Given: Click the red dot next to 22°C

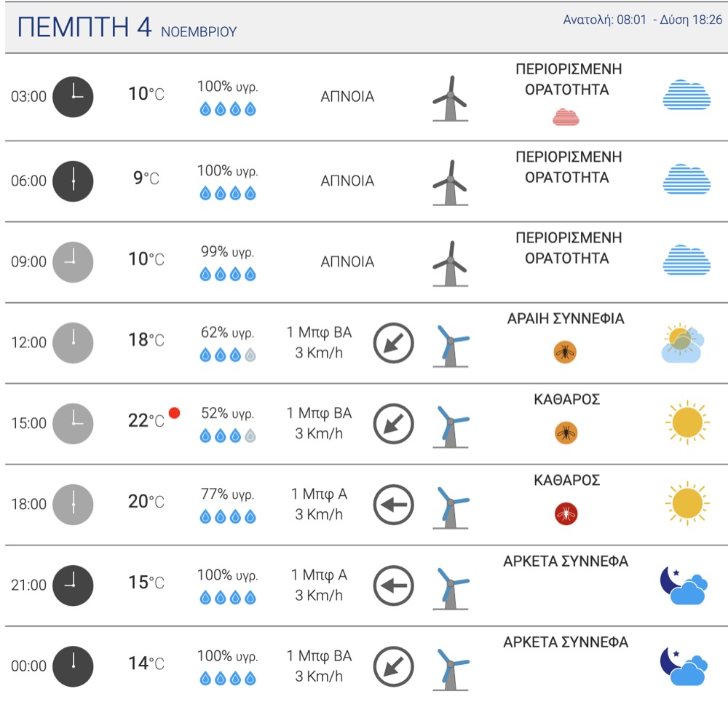Looking at the screenshot, I should [x=174, y=413].
